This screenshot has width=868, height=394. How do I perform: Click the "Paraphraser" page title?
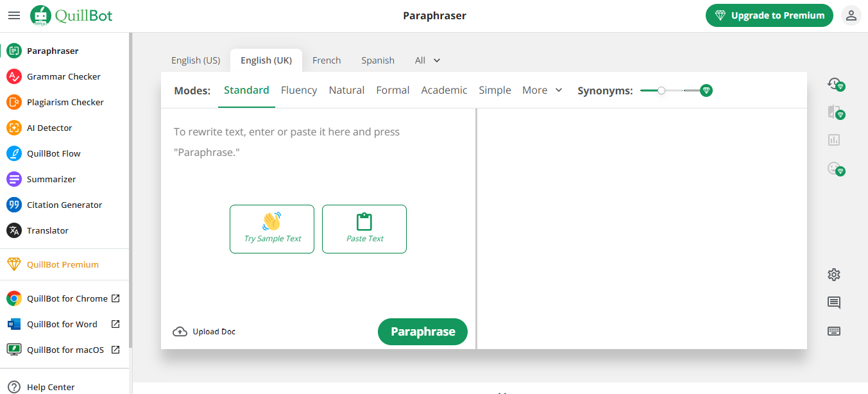[x=434, y=15]
